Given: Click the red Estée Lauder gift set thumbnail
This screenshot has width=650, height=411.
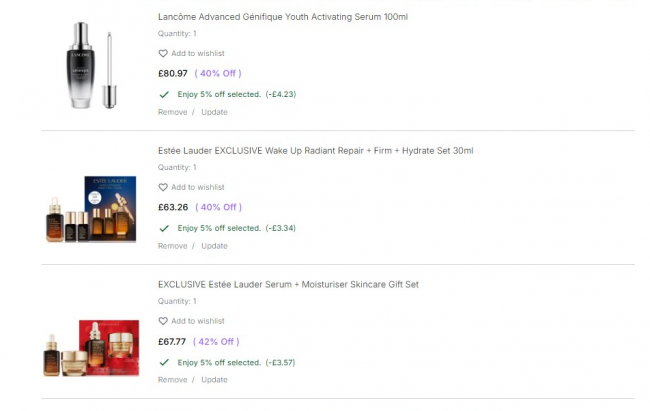Looking at the screenshot, I should pyautogui.click(x=88, y=348).
